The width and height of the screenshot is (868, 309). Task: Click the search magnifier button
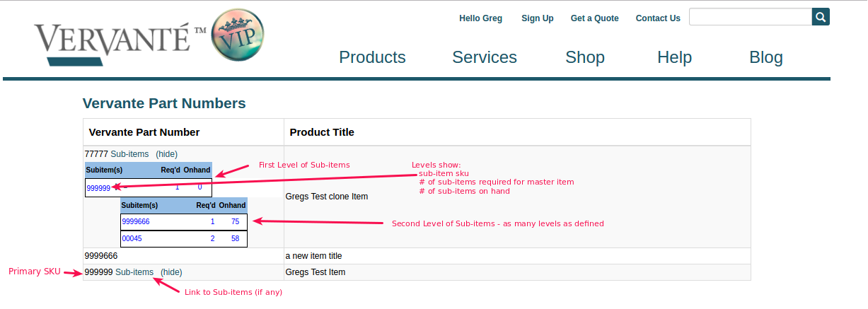821,17
